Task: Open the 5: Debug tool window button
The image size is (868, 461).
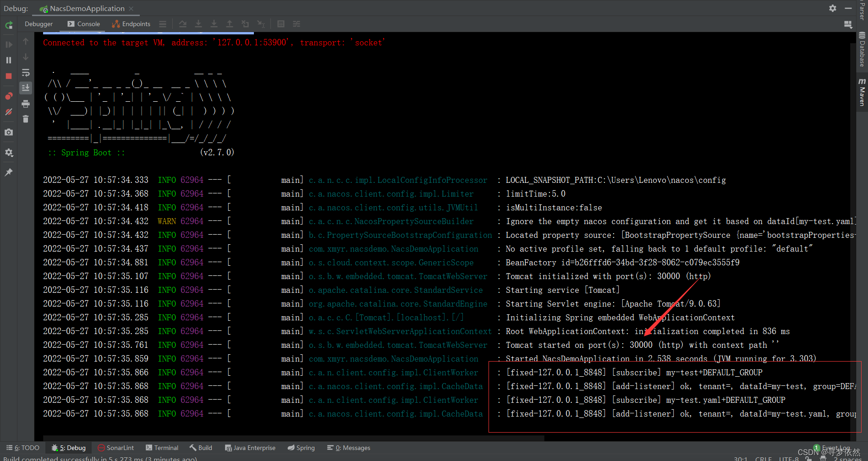Action: (x=69, y=448)
